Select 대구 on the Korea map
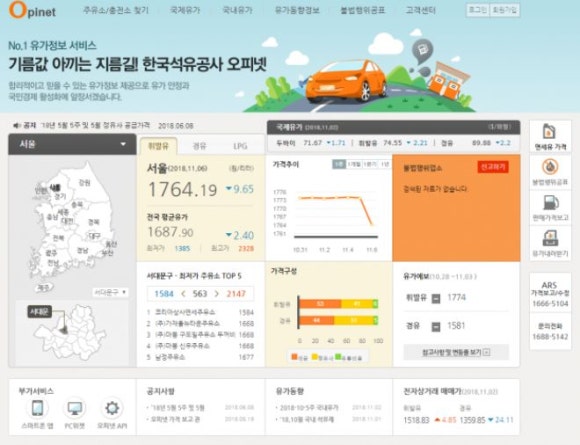 (x=95, y=236)
